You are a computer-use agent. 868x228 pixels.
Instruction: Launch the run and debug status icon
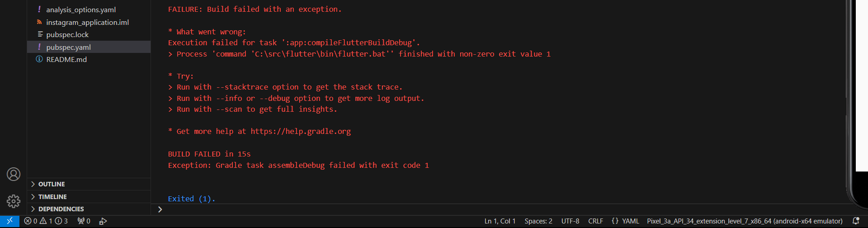tap(103, 221)
